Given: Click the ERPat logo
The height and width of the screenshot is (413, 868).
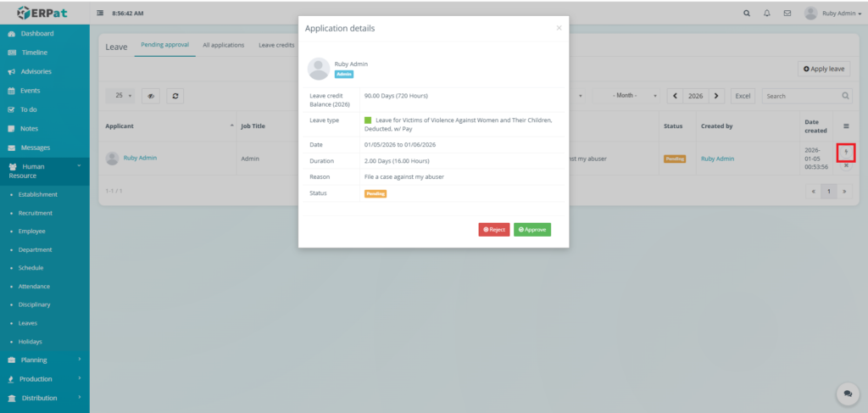Looking at the screenshot, I should [x=42, y=12].
